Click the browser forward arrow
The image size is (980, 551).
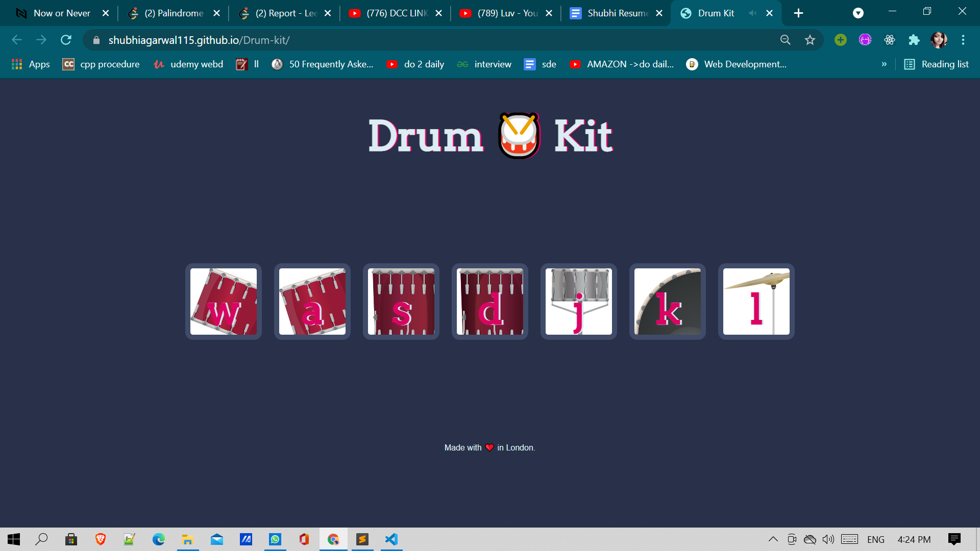(41, 40)
